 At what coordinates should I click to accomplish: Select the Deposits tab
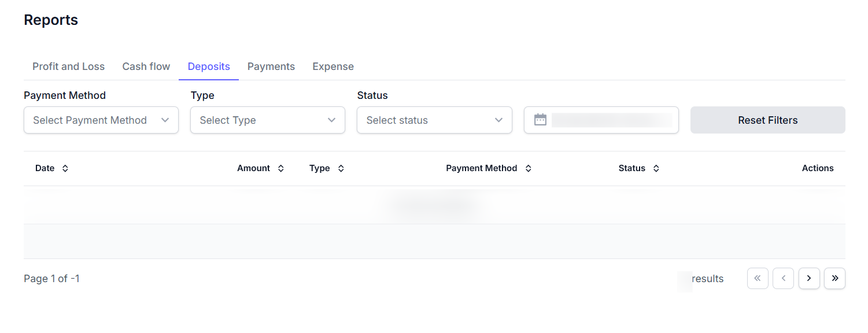(209, 66)
